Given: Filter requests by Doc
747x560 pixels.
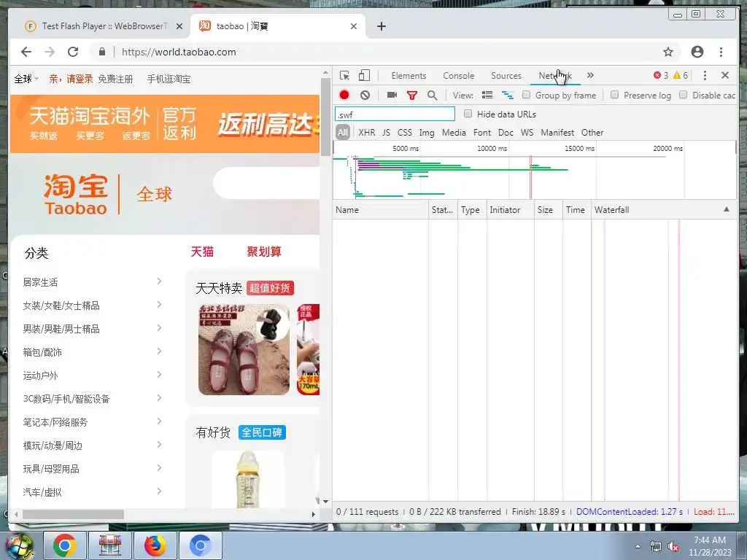Looking at the screenshot, I should [506, 133].
